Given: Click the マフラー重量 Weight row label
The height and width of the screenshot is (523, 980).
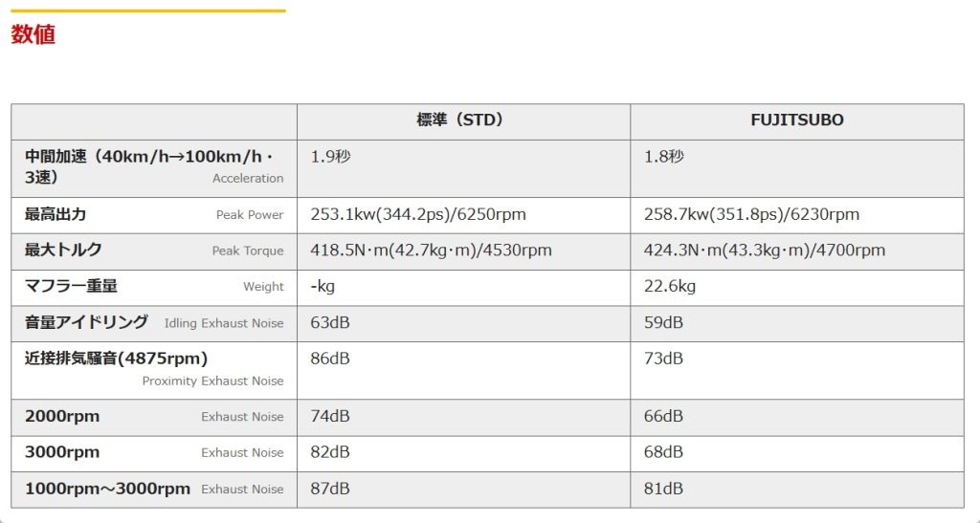Looking at the screenshot, I should coord(71,286).
